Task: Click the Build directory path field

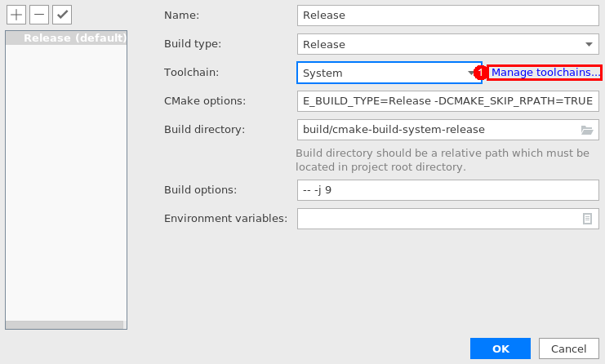Action: pos(448,130)
